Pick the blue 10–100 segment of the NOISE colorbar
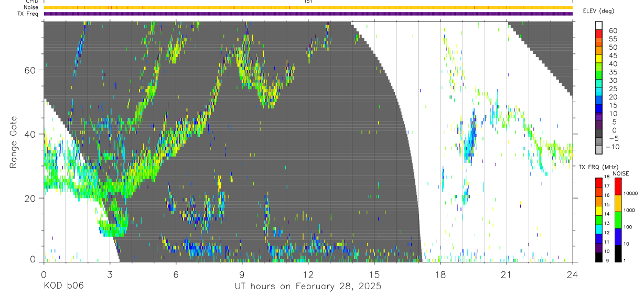The image size is (644, 297). tap(618, 237)
